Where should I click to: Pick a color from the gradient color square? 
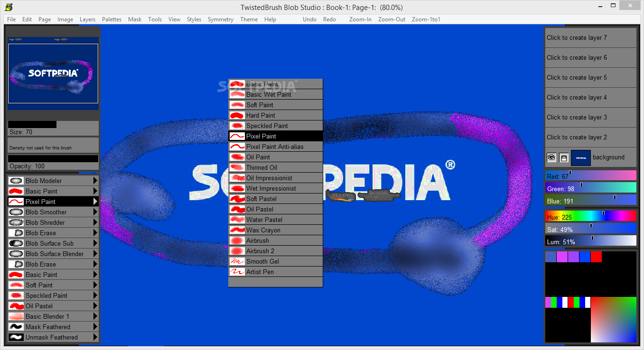tap(613, 320)
